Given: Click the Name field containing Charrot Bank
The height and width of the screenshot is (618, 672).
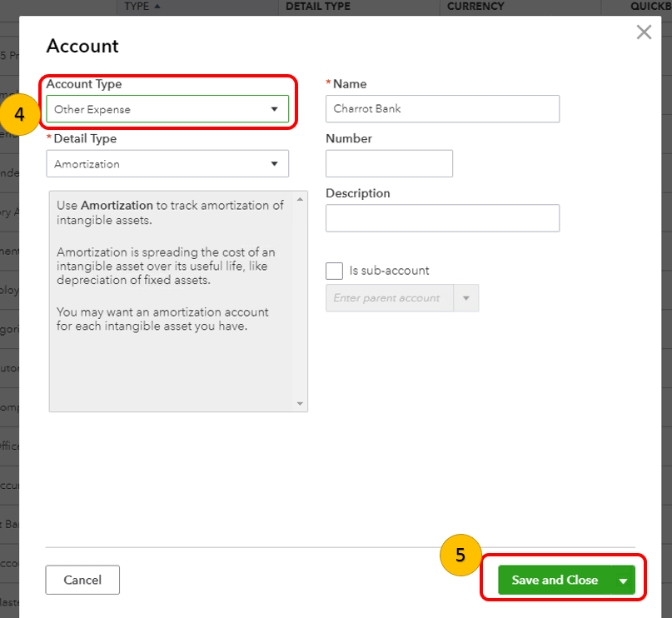Looking at the screenshot, I should 442,109.
